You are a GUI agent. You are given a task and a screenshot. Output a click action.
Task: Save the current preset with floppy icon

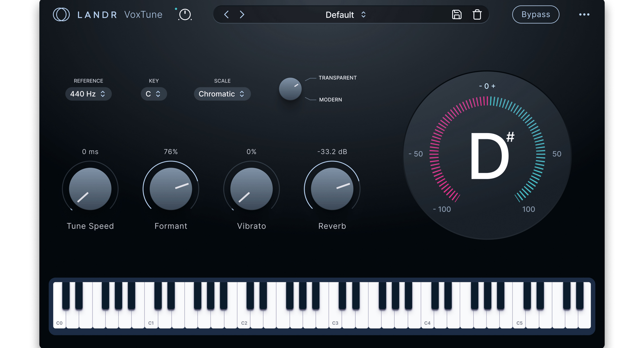[457, 15]
